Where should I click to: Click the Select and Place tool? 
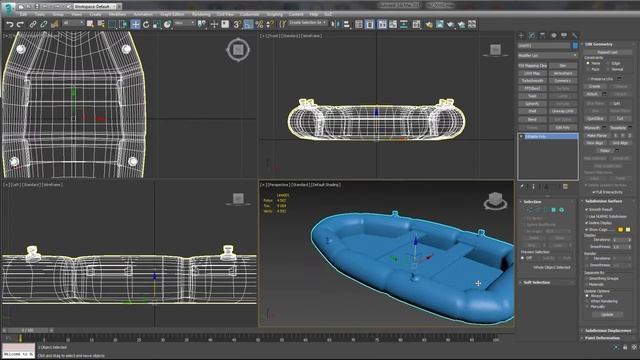point(167,24)
